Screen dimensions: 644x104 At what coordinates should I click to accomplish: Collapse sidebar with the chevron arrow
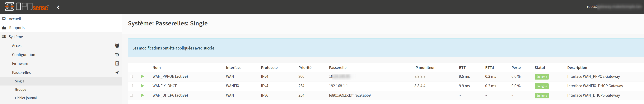click(x=58, y=7)
